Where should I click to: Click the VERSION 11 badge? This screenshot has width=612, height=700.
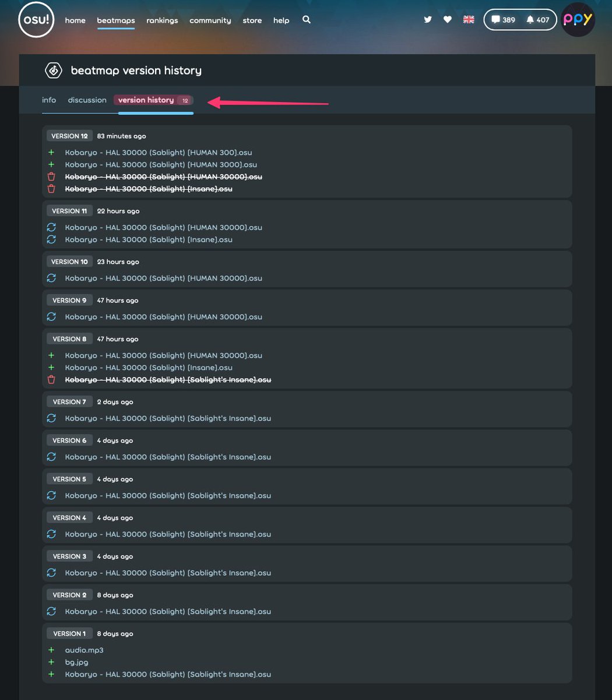pyautogui.click(x=69, y=211)
